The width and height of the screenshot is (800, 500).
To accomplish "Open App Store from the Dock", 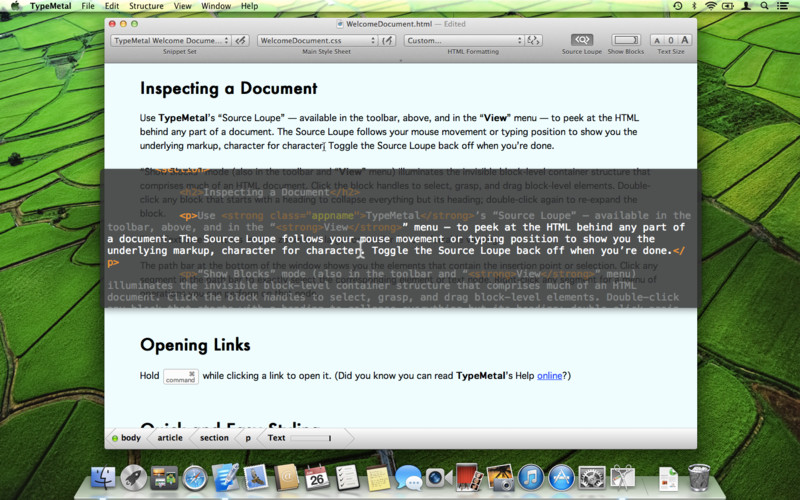I will point(561,478).
